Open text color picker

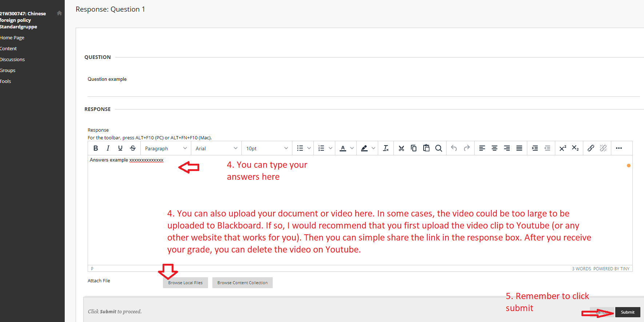tap(343, 148)
